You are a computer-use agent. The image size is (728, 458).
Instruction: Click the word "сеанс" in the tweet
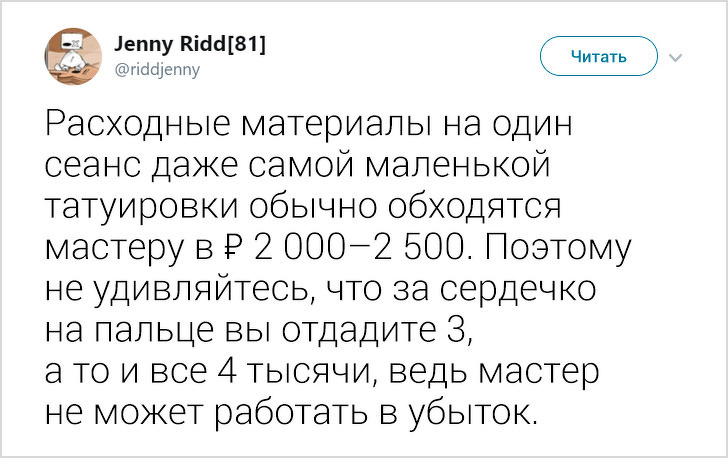[94, 166]
